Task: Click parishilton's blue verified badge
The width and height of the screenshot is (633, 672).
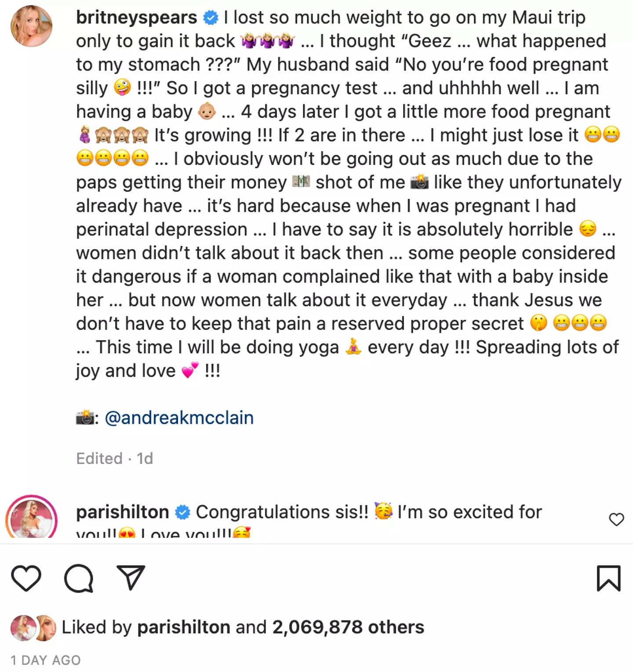Action: 181,511
